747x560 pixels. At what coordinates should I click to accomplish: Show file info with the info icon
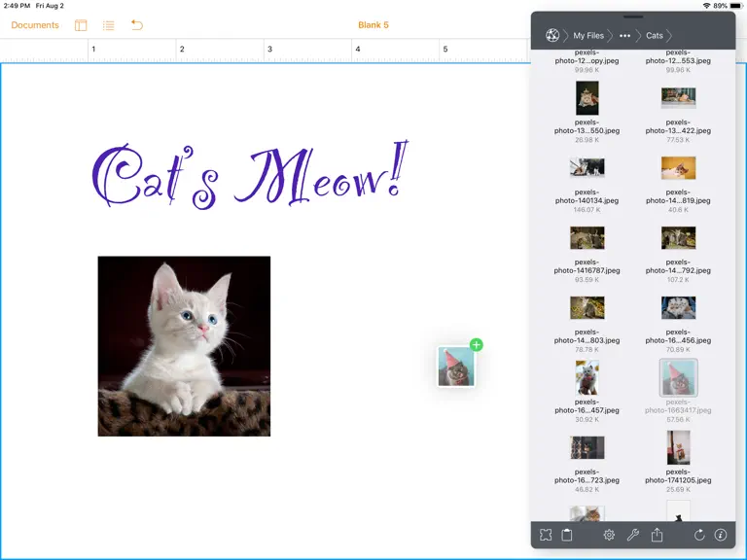[721, 535]
